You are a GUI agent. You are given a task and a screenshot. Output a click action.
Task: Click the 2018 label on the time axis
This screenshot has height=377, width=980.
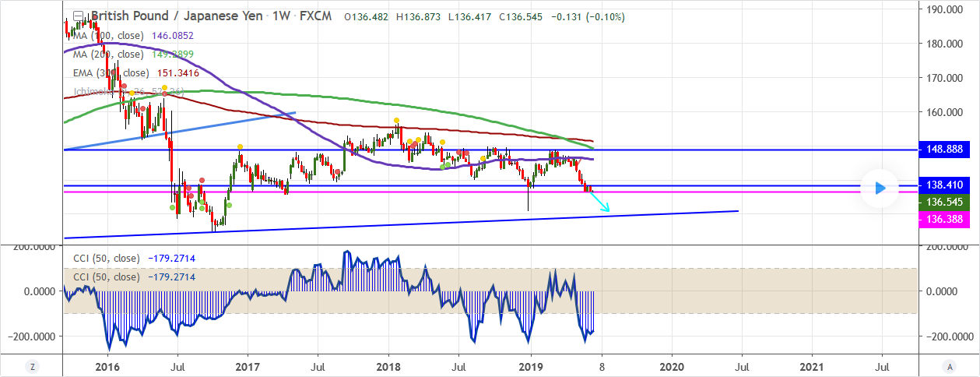tap(388, 366)
